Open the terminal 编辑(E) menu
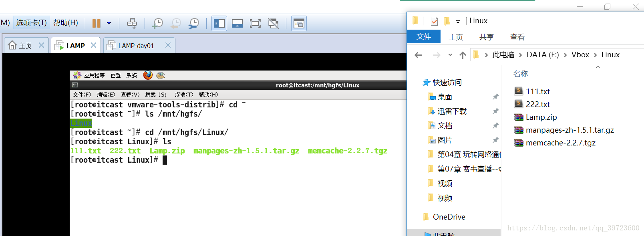This screenshot has width=644, height=236. click(x=106, y=95)
